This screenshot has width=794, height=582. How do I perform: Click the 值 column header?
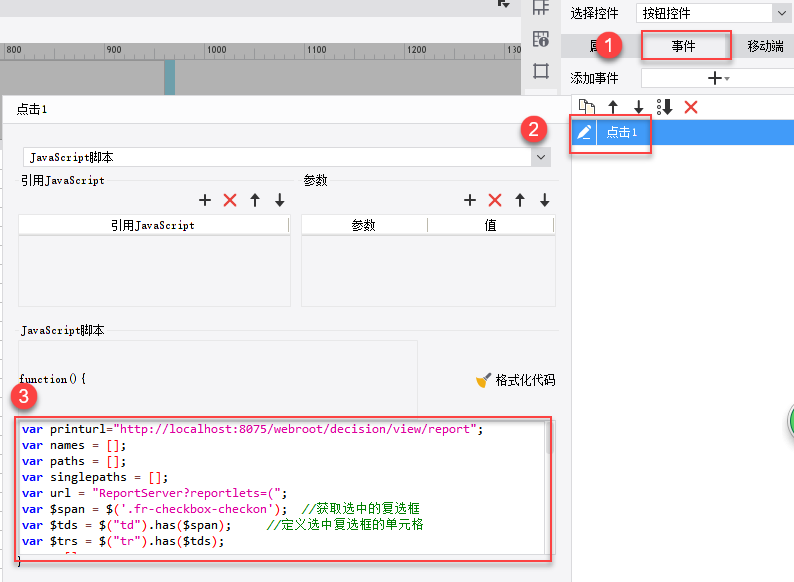[x=491, y=225]
